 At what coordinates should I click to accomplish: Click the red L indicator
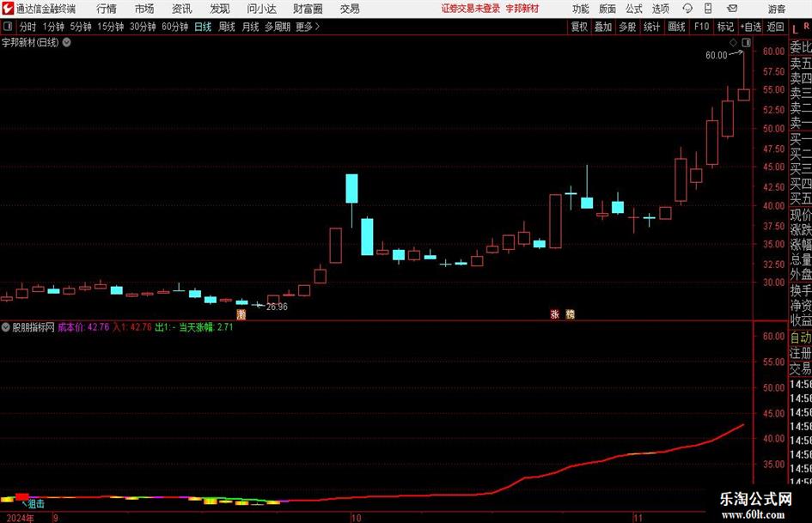coord(795,29)
